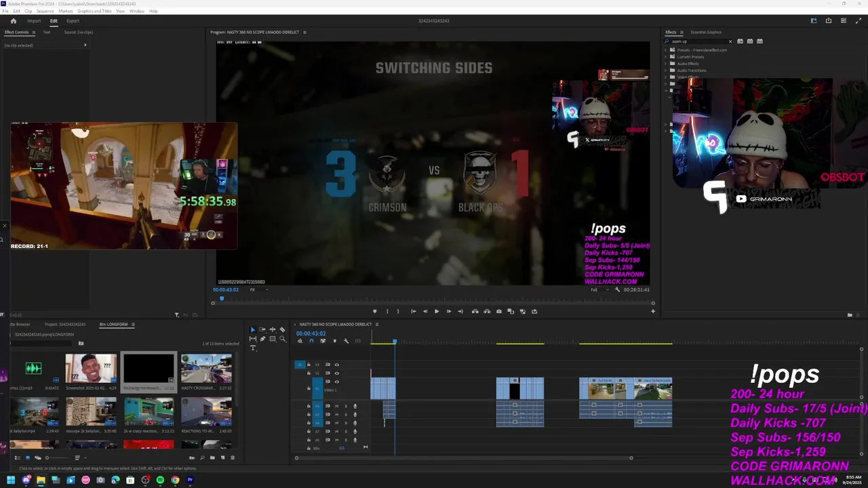This screenshot has height=488, width=868.
Task: Switch Project panel to freeform view
Action: tap(38, 458)
